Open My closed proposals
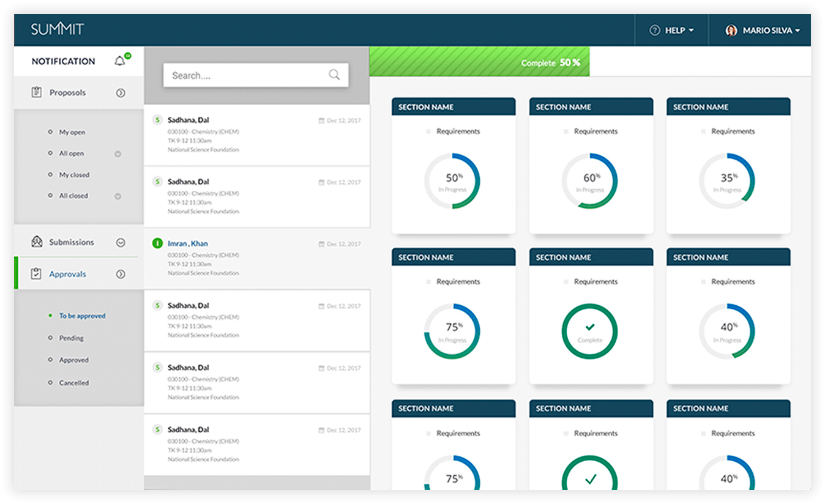Image resolution: width=825 pixels, height=504 pixels. [x=74, y=175]
